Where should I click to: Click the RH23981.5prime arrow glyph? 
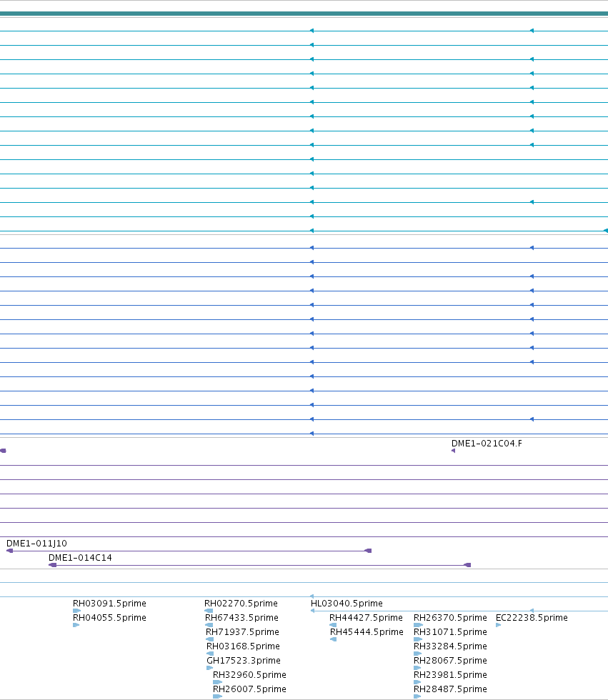417,682
